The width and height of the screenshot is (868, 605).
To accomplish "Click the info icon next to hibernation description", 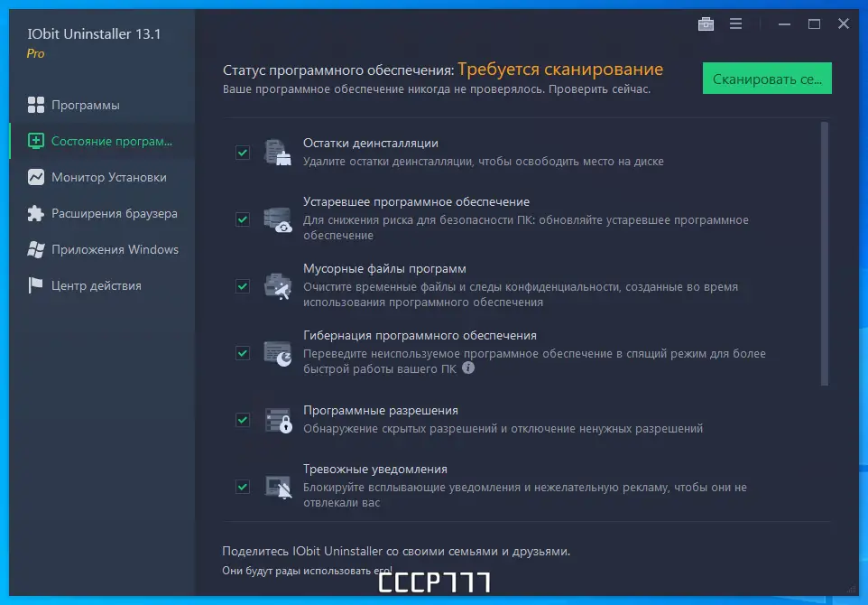I will click(x=468, y=368).
